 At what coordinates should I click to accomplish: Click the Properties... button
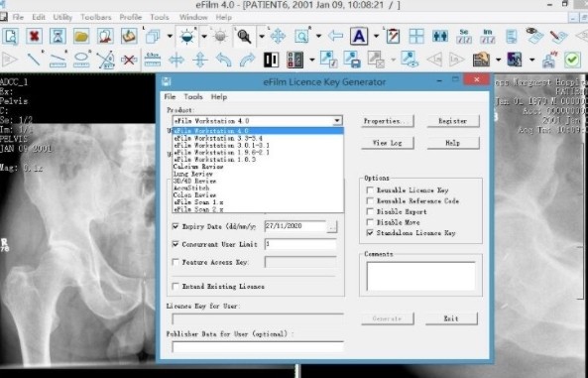[388, 121]
